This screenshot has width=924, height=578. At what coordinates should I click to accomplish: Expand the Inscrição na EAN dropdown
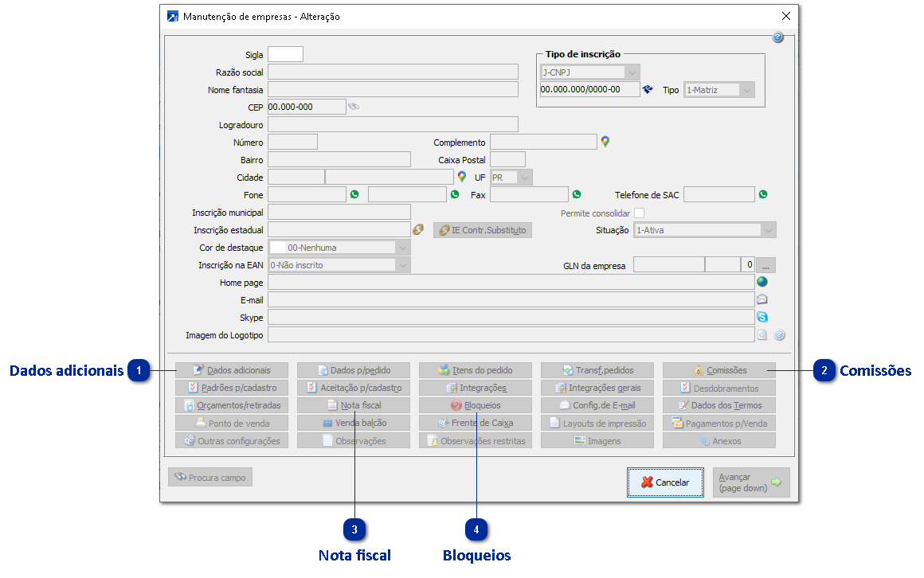point(403,265)
